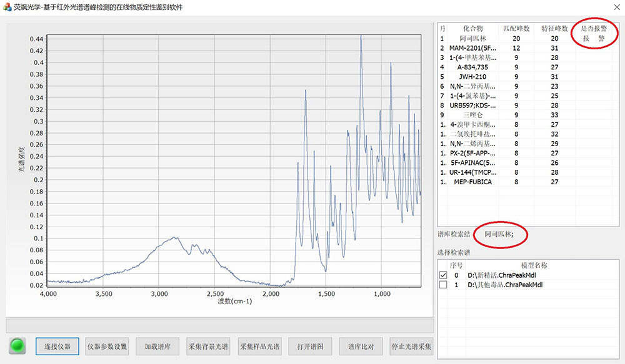Viewport: 625px width, 364px height.
Task: Select the URB597;KDS-... compound row
Action: click(528, 105)
